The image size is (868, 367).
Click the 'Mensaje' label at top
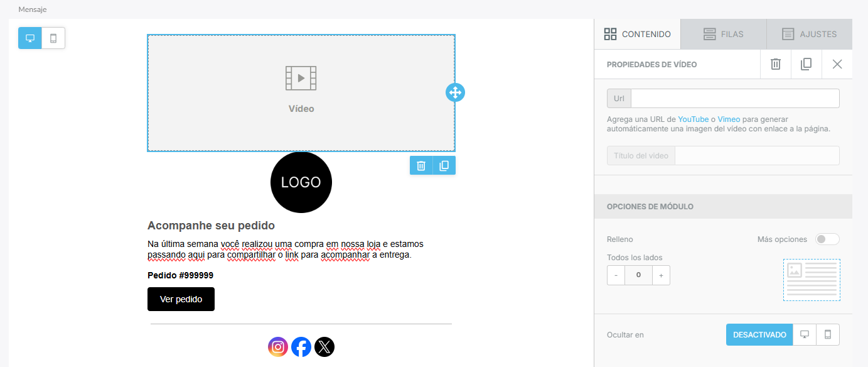pyautogui.click(x=33, y=9)
